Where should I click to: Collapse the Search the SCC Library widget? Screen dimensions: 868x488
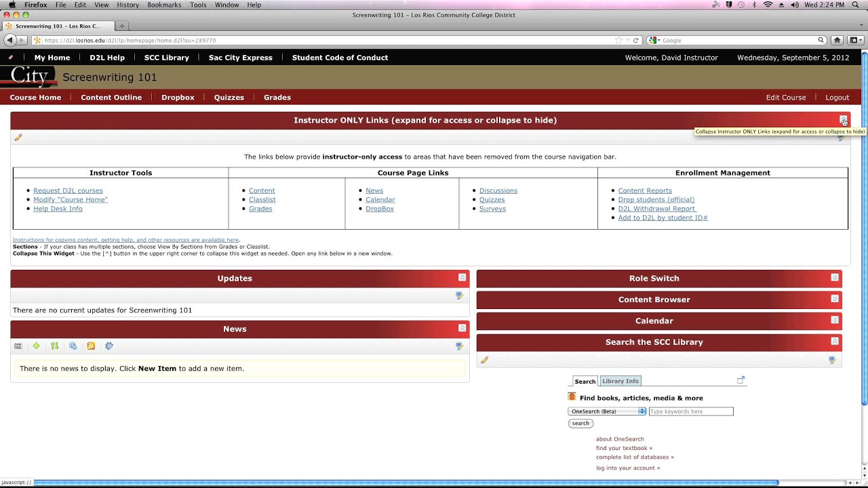pos(835,342)
